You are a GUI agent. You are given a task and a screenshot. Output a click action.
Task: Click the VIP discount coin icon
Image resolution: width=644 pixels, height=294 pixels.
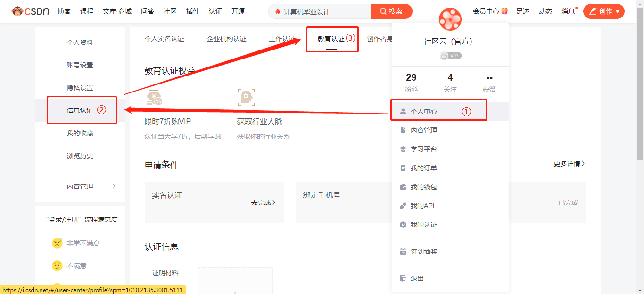[x=154, y=97]
